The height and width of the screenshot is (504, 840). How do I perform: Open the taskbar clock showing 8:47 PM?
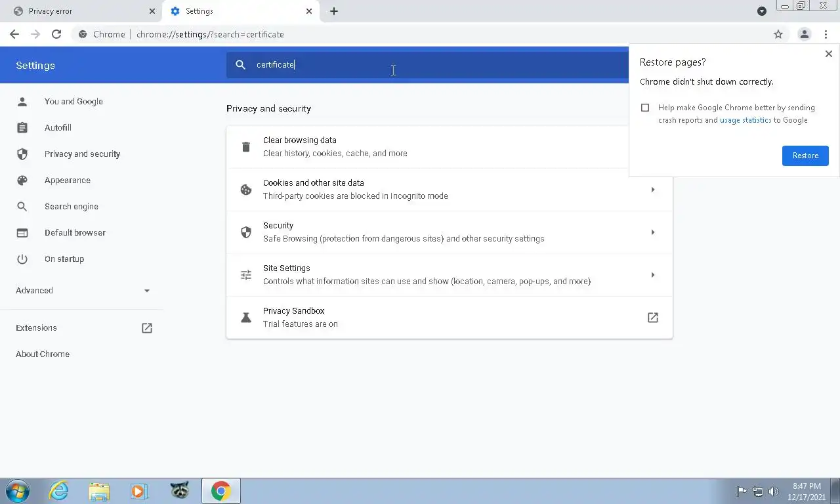click(x=807, y=491)
